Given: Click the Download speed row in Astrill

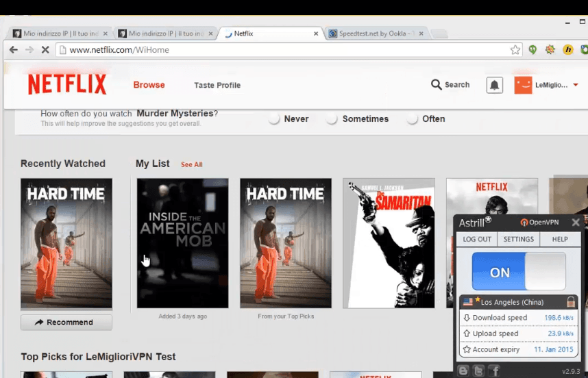Looking at the screenshot, I should pyautogui.click(x=519, y=318).
